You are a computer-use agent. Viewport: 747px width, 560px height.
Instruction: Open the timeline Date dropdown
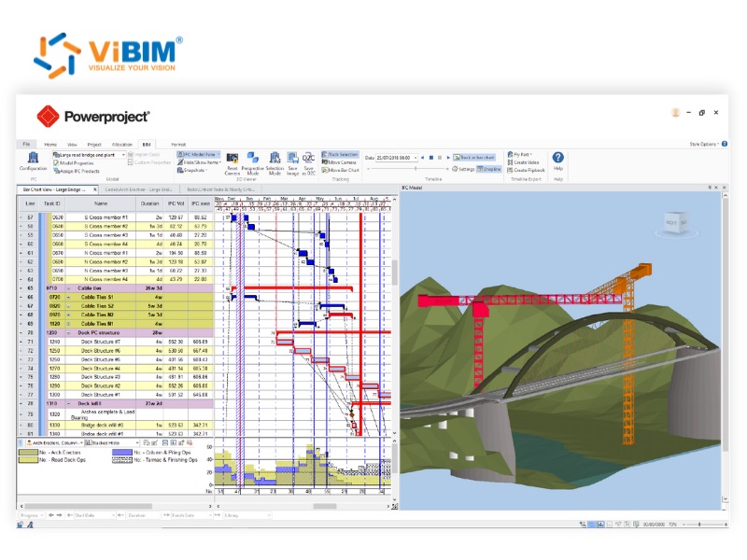click(416, 158)
